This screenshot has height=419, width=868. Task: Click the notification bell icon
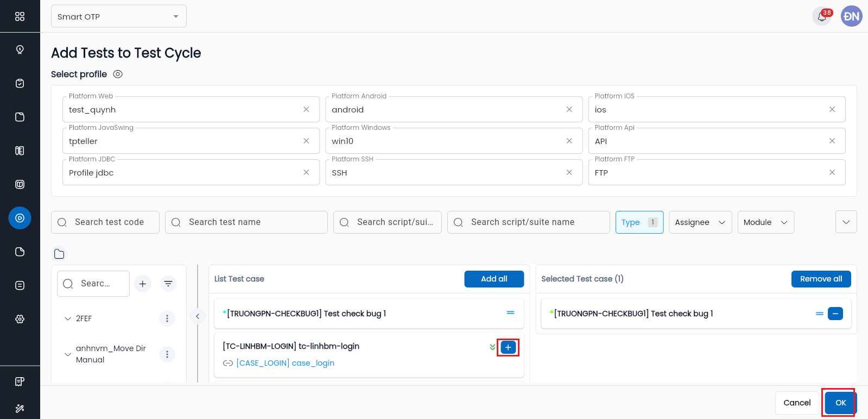(822, 17)
